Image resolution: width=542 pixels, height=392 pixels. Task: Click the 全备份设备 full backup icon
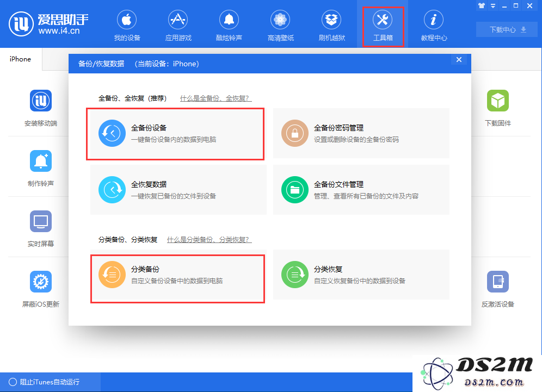(x=112, y=133)
